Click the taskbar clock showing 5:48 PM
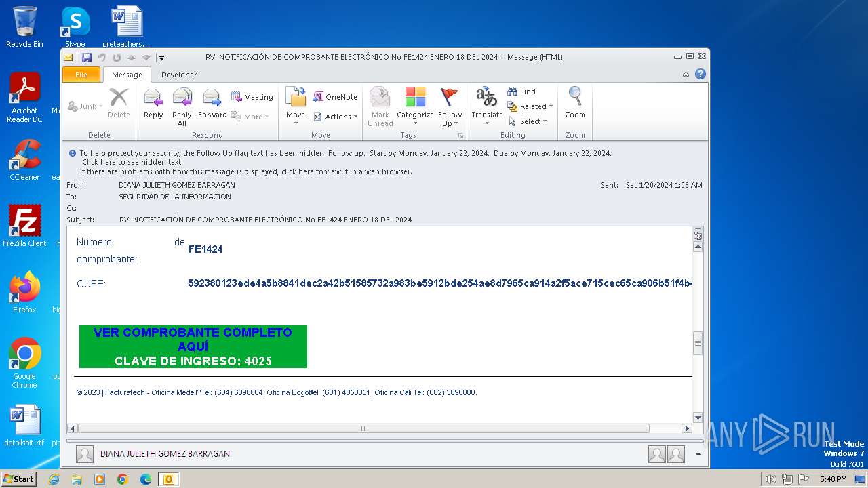 tap(833, 479)
